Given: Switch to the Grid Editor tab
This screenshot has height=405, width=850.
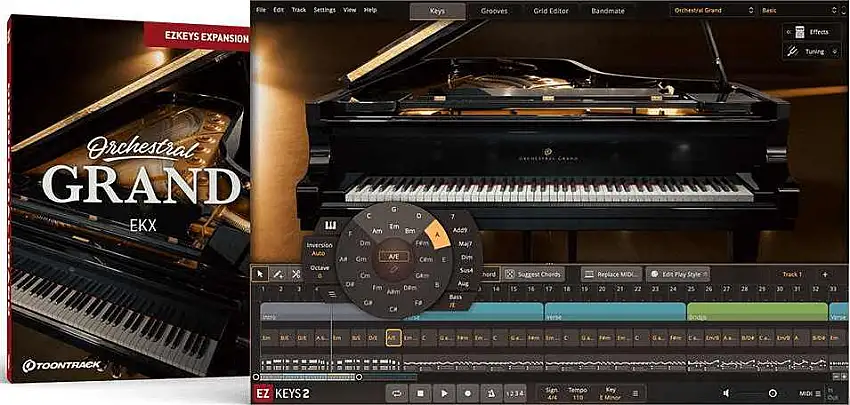Looking at the screenshot, I should [550, 11].
